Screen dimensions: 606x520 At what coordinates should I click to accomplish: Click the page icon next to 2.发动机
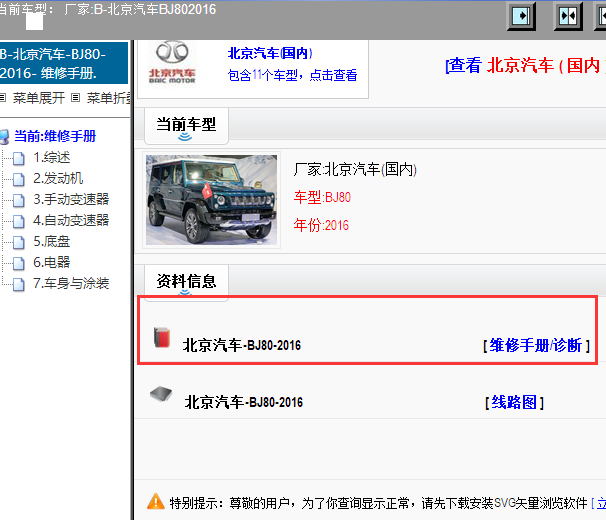(x=19, y=179)
